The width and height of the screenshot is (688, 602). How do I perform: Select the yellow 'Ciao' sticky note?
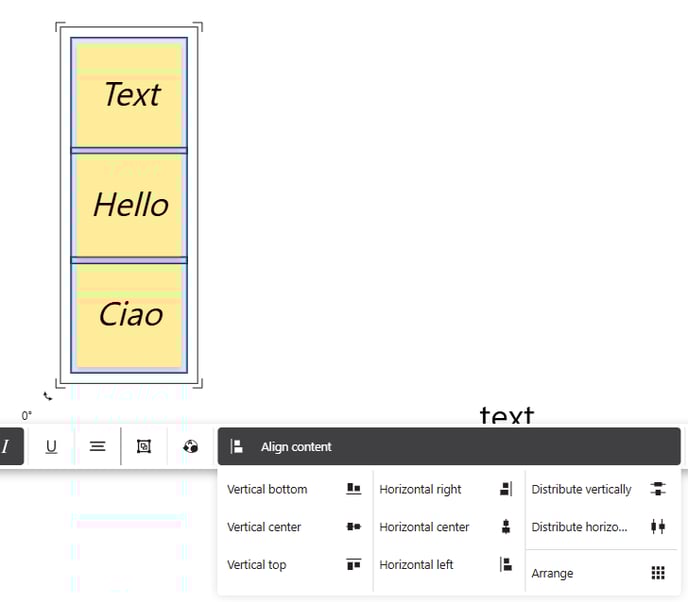(x=129, y=315)
